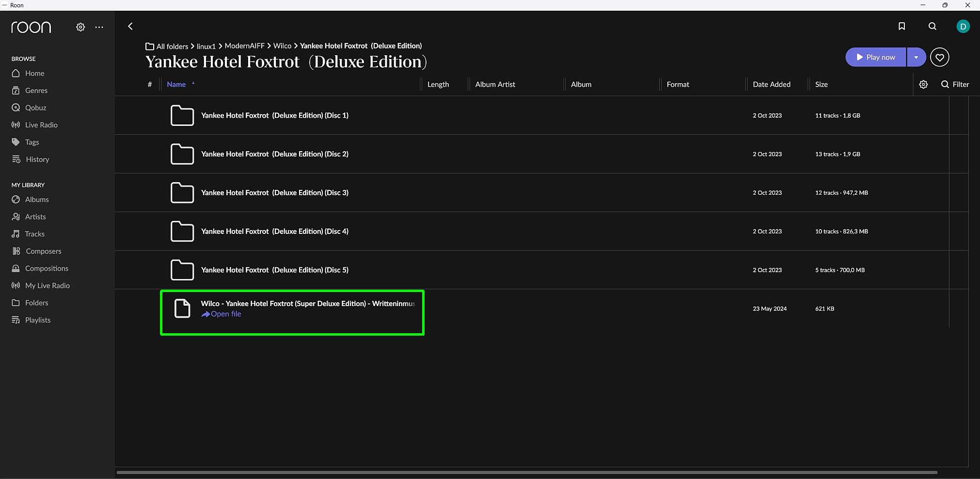Sort by the Length column header

(x=438, y=84)
